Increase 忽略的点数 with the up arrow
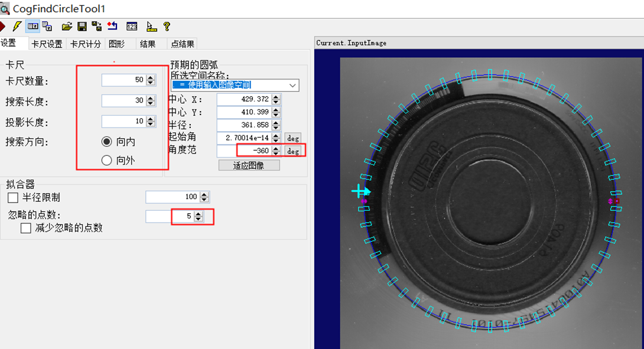This screenshot has height=349, width=644. [199, 214]
